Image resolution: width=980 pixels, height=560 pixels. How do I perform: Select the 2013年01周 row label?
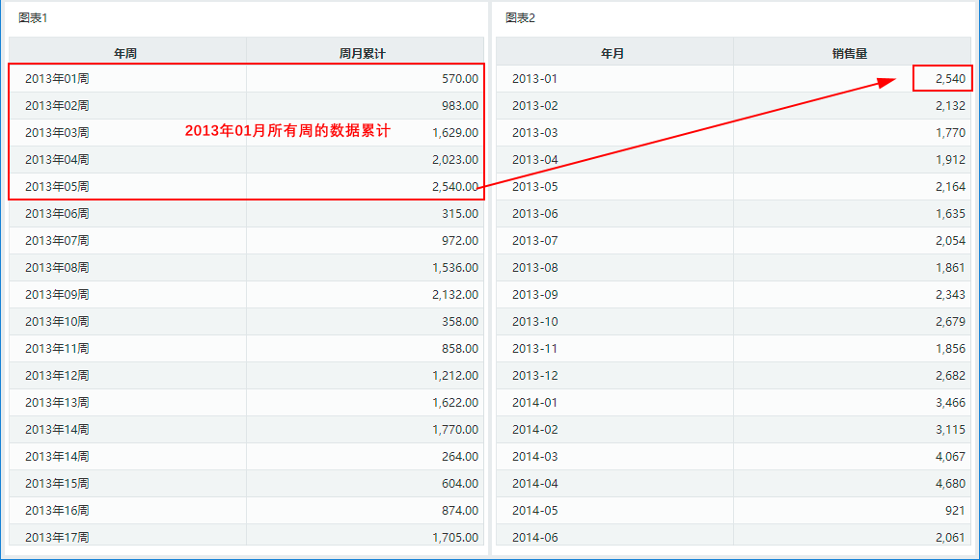pyautogui.click(x=57, y=79)
